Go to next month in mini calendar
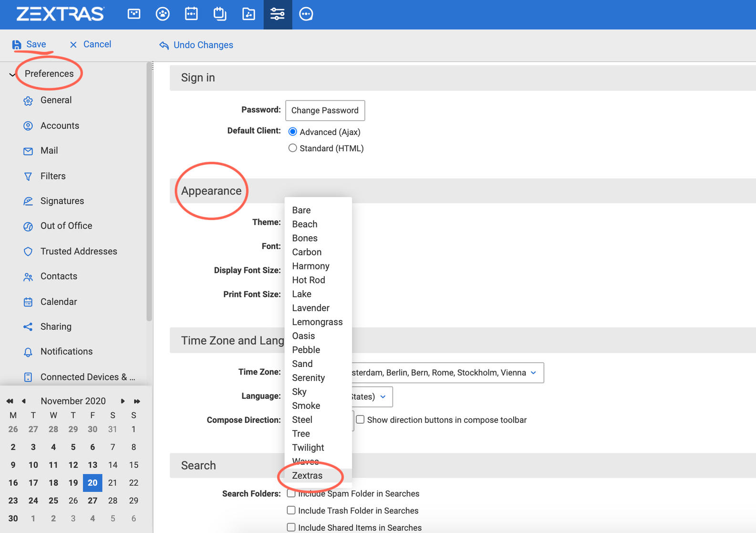This screenshot has width=756, height=533. tap(123, 401)
